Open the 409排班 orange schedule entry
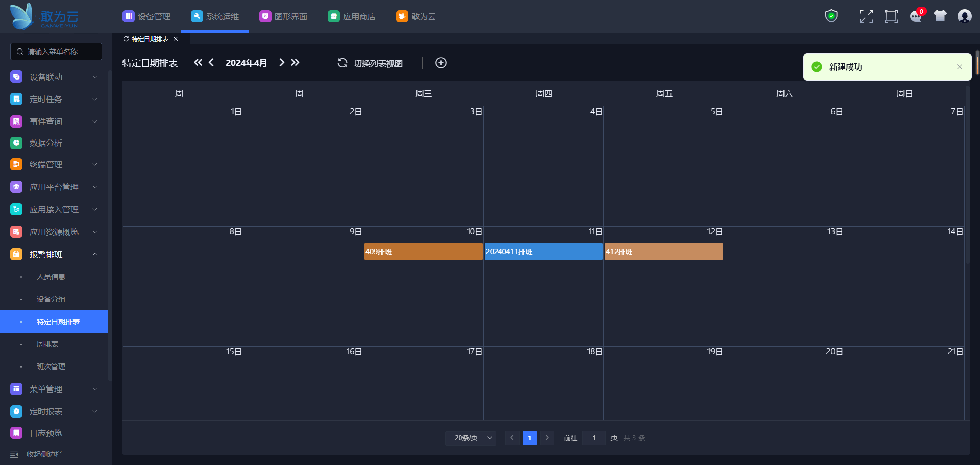The width and height of the screenshot is (980, 465). (423, 252)
